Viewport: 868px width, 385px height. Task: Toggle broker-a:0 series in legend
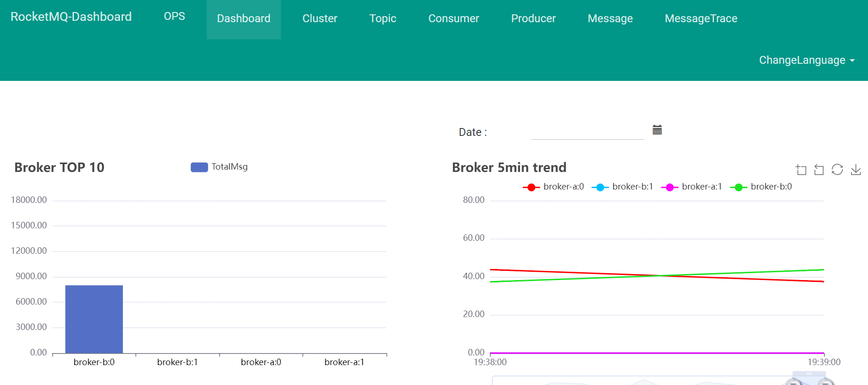coord(554,187)
